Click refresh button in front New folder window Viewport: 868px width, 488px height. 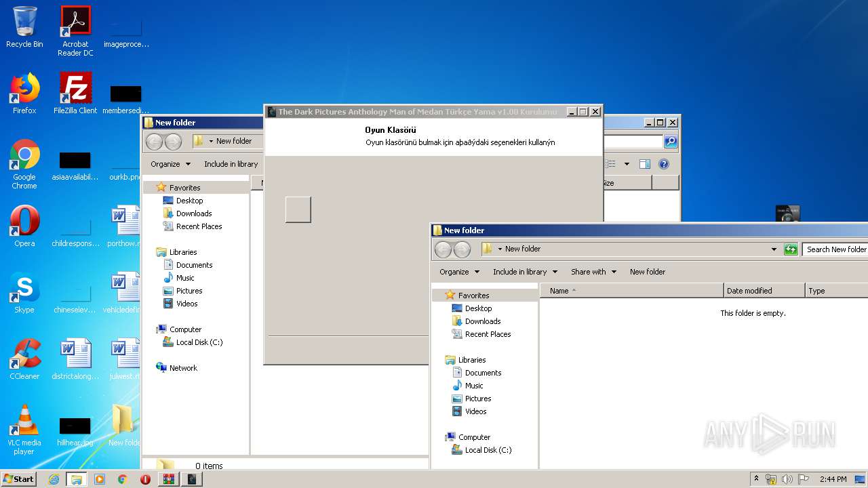(791, 249)
